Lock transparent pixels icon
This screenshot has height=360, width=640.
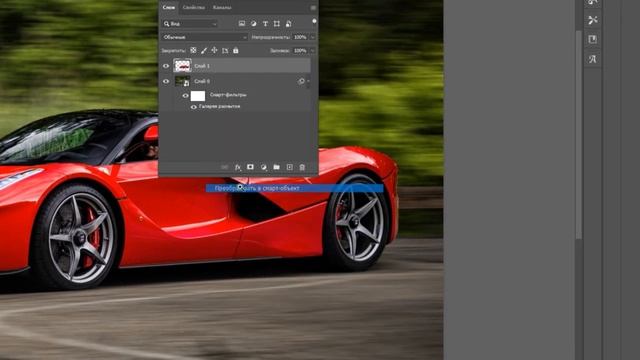[x=193, y=50]
